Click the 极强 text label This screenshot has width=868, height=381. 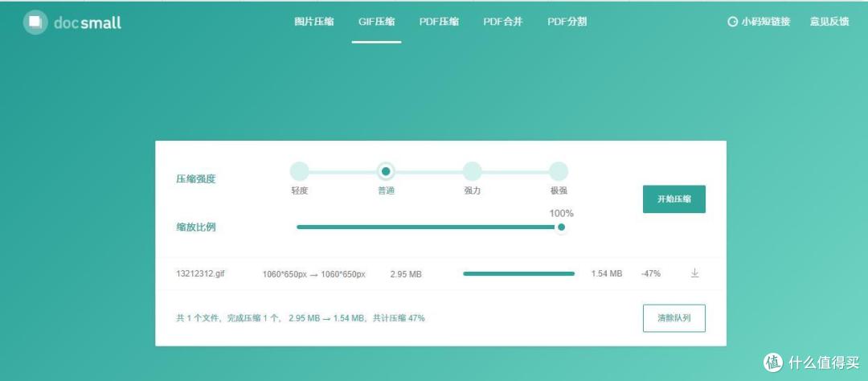(x=559, y=190)
